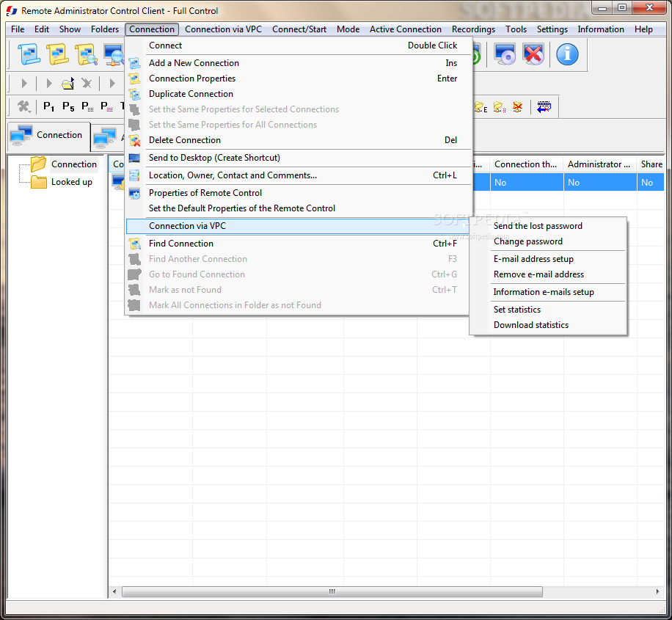672x620 pixels.
Task: Open the Mode menu
Action: tap(348, 29)
